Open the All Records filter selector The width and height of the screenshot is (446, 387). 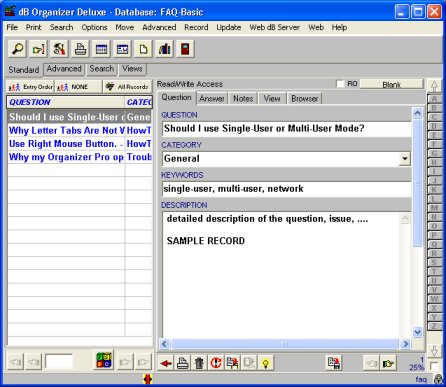coord(127,87)
